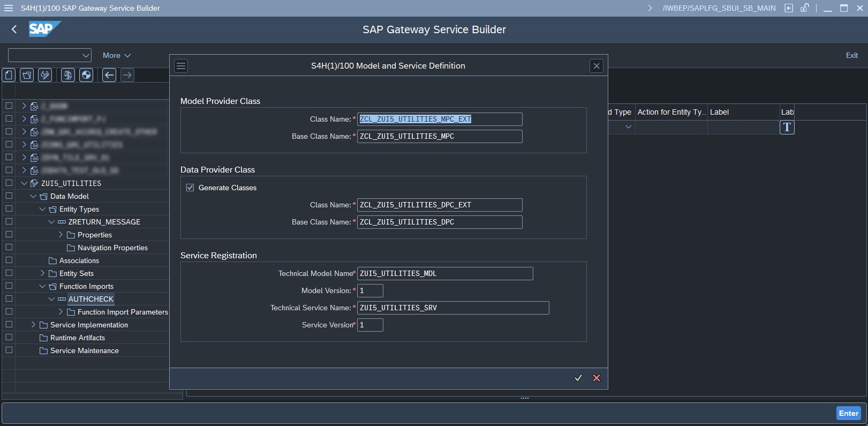Navigate back with the left arrow icon
The width and height of the screenshot is (868, 426).
coord(109,75)
